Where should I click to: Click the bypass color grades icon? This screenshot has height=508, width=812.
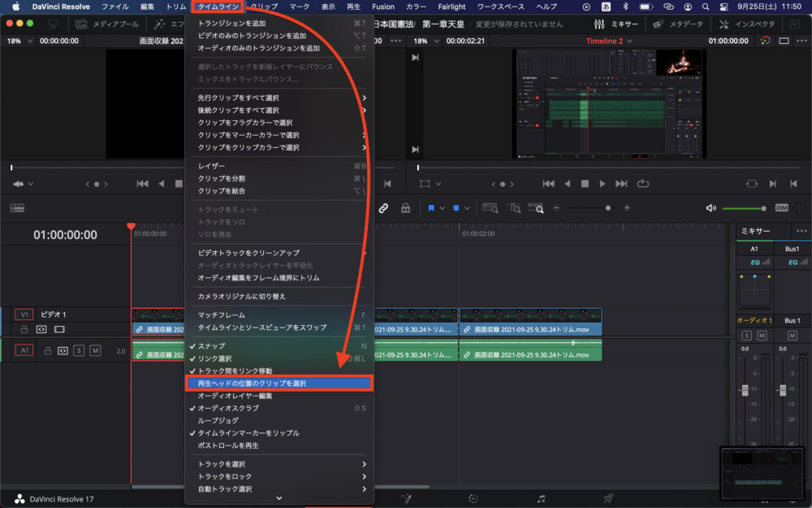[766, 41]
